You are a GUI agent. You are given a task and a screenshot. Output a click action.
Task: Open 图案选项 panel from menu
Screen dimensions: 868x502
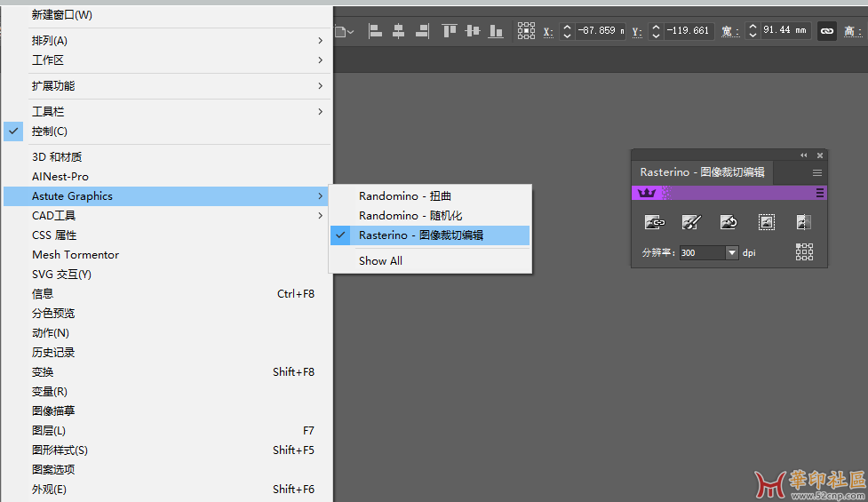(x=167, y=469)
